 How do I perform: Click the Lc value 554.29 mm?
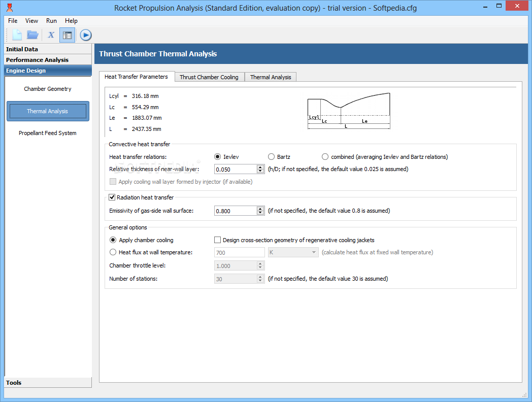[x=145, y=107]
